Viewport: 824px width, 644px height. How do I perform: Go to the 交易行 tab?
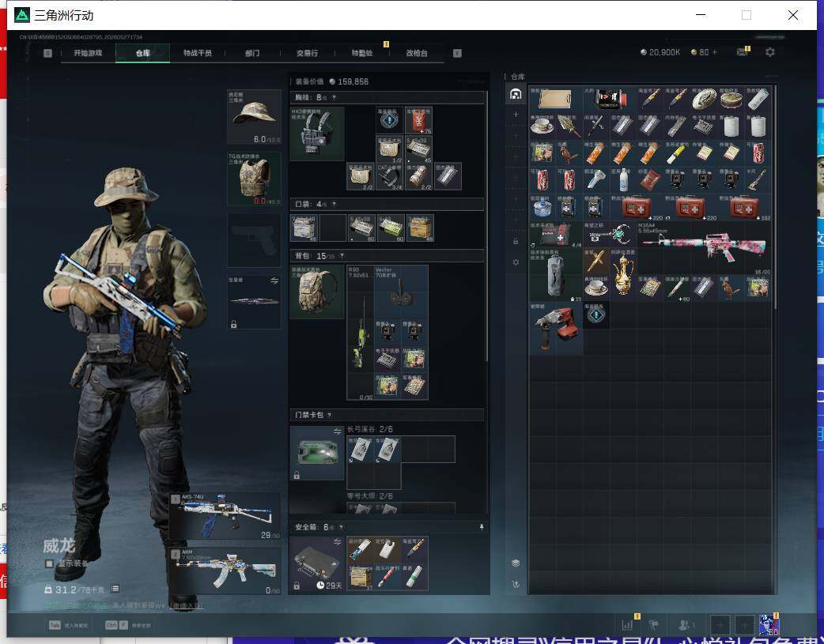(307, 53)
